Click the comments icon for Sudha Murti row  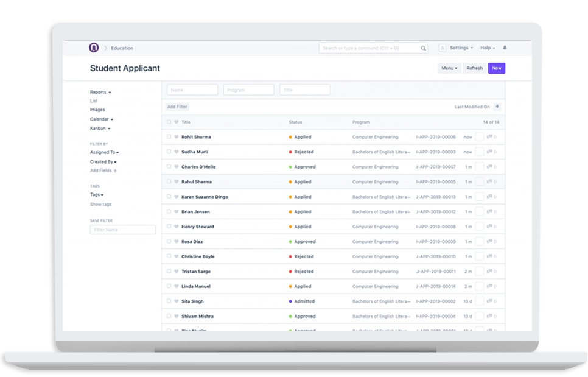point(490,152)
